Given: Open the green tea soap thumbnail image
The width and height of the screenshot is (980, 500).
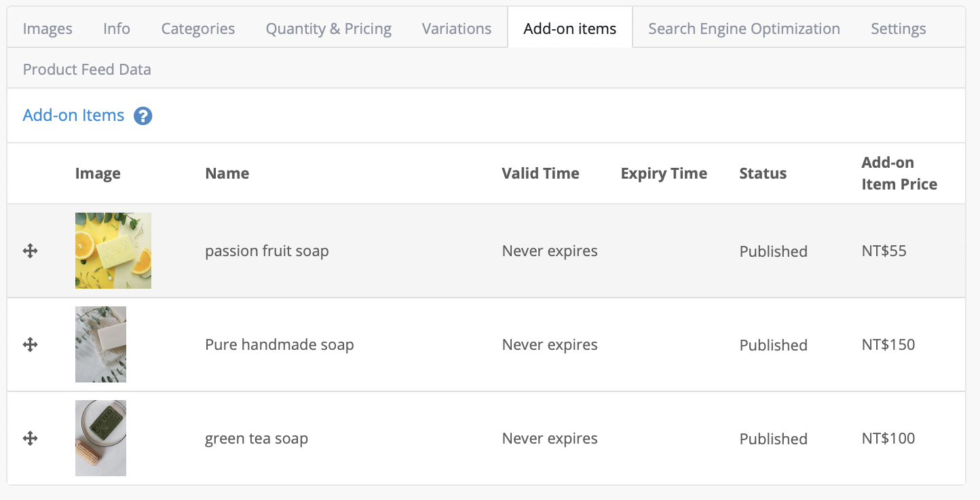Looking at the screenshot, I should (100, 438).
